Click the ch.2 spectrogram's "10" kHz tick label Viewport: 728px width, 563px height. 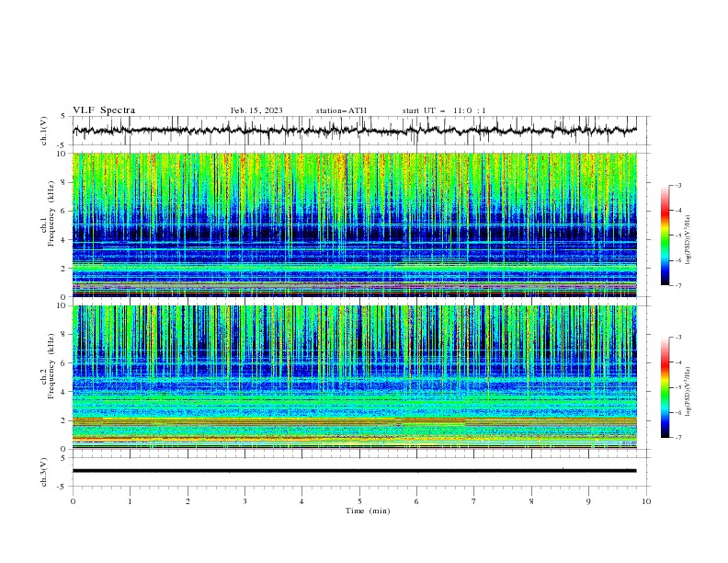[x=63, y=305]
